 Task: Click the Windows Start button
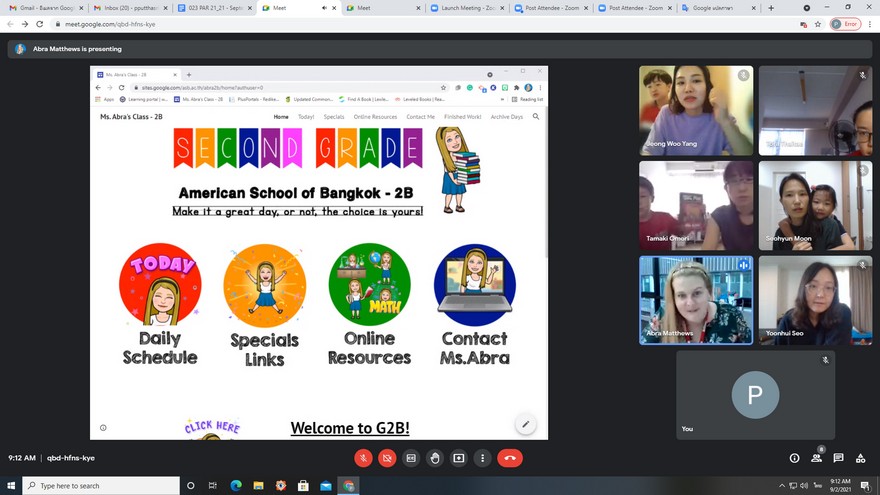pos(11,485)
